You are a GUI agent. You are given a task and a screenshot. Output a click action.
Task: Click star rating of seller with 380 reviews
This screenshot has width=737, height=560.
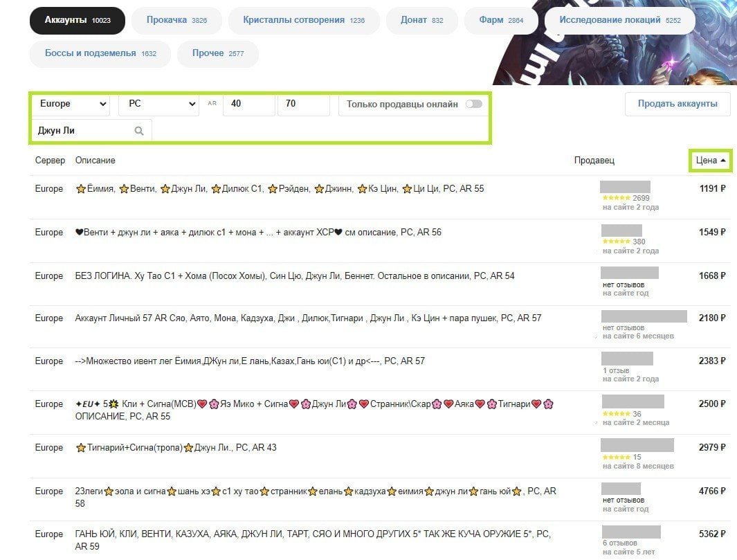pyautogui.click(x=616, y=242)
